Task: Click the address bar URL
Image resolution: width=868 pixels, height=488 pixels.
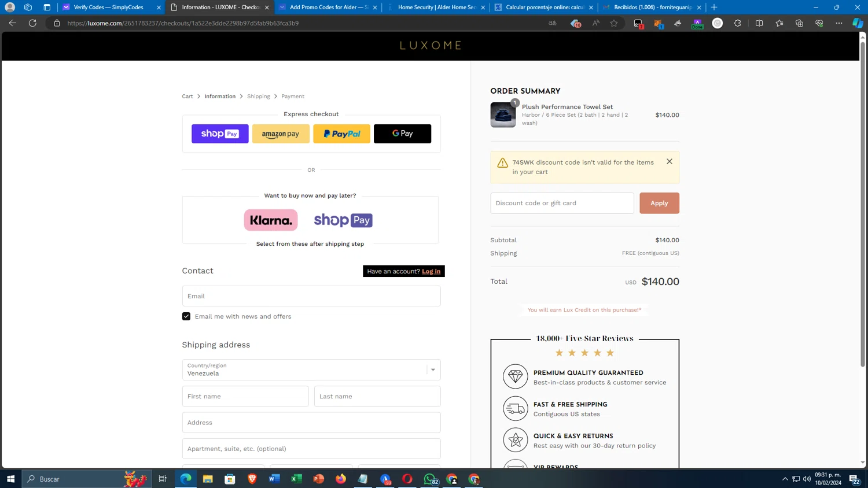Action: tap(183, 23)
